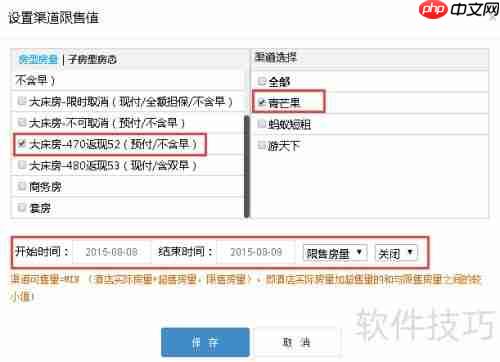Select the 套房 checkbox
Viewport: 500px width, 362px height.
pos(22,207)
